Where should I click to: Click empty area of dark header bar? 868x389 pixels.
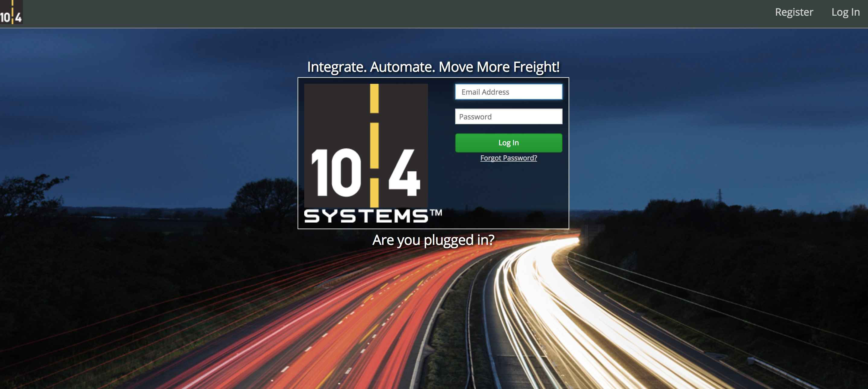pos(404,14)
